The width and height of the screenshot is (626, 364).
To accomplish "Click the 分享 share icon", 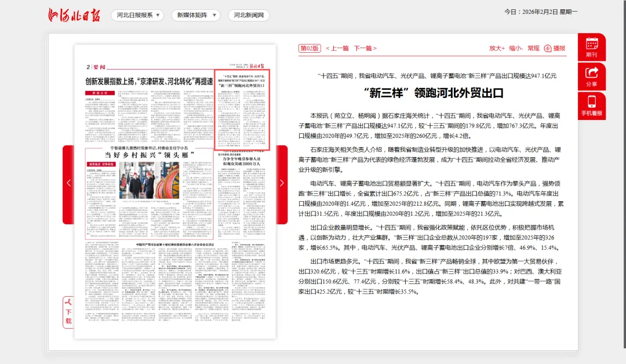I will 592,77.
